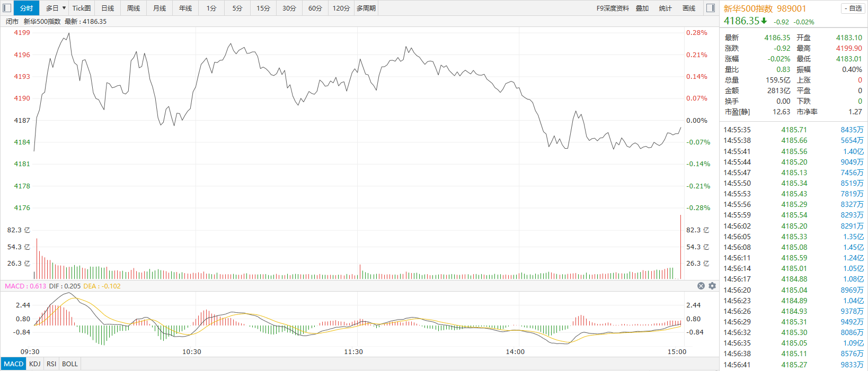Select the 15分 period
The width and height of the screenshot is (868, 371).
click(x=263, y=8)
